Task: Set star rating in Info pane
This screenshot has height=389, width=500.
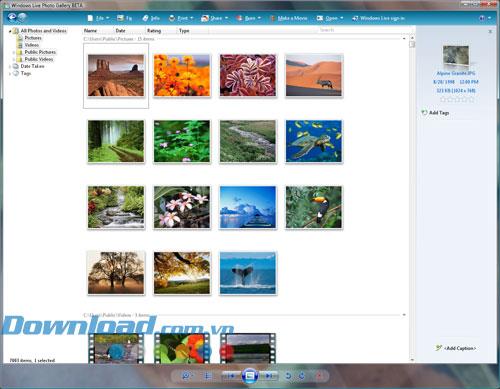Action: 457,99
